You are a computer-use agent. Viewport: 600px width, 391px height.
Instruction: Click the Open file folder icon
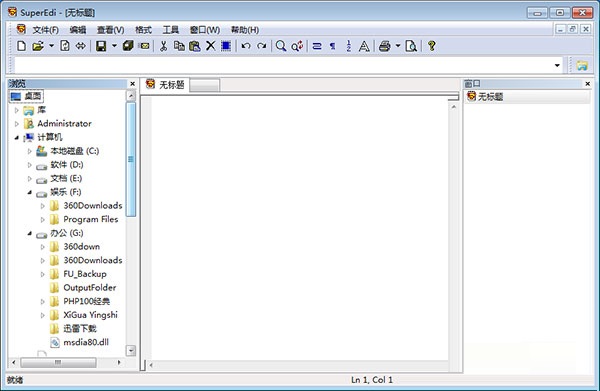(38, 46)
